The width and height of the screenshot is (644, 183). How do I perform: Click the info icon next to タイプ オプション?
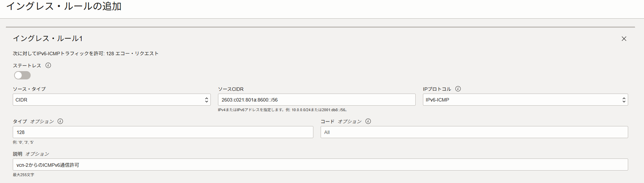pyautogui.click(x=60, y=121)
